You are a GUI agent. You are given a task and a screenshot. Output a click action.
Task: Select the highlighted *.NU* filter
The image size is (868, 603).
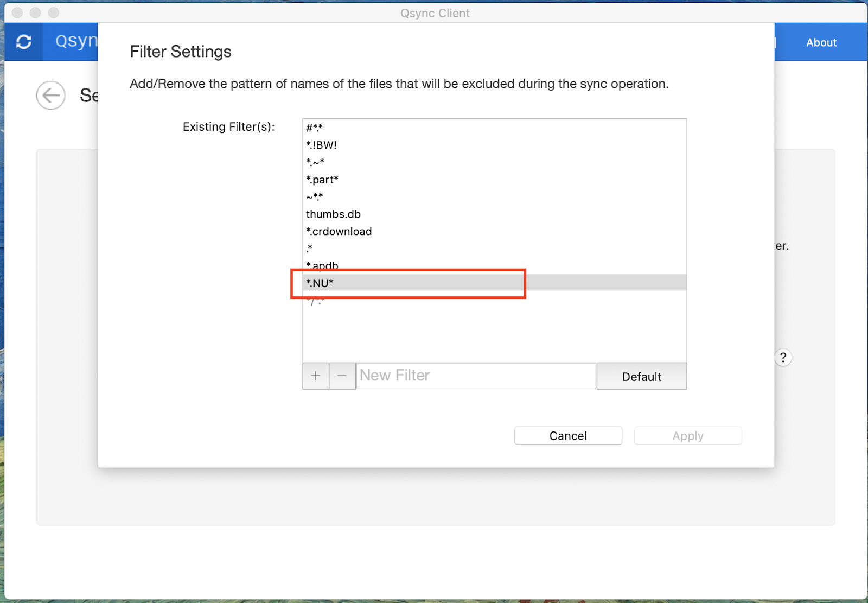[x=320, y=283]
